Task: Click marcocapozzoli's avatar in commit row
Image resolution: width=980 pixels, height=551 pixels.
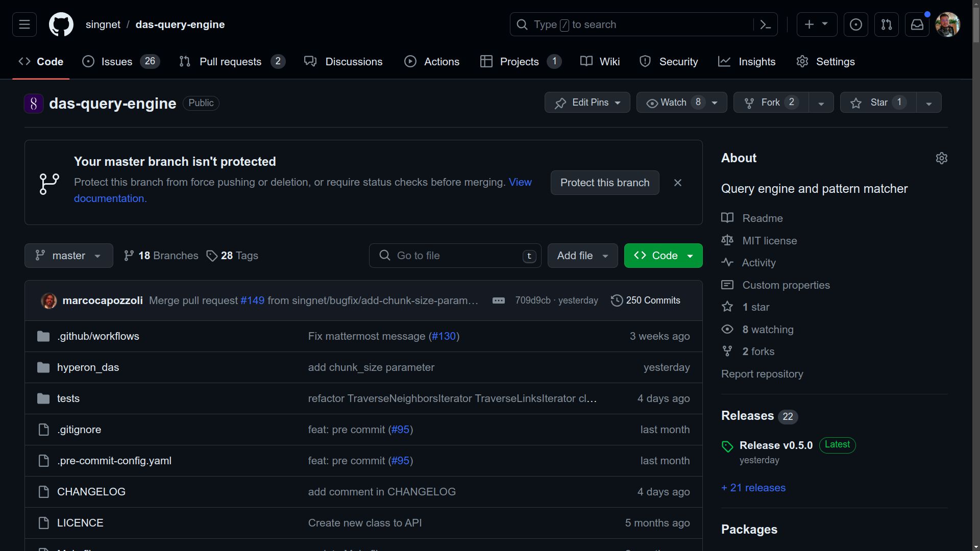Action: 49,300
